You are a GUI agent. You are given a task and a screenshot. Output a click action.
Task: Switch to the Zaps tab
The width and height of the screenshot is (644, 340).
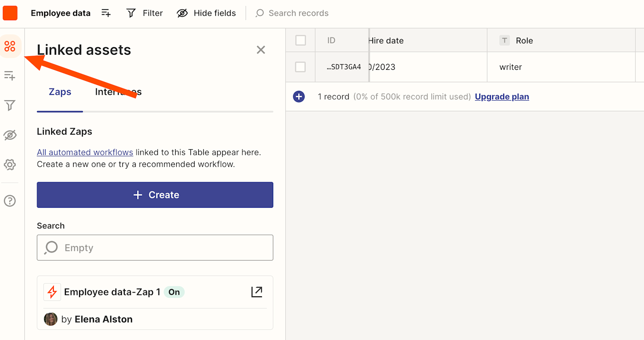coord(60,92)
